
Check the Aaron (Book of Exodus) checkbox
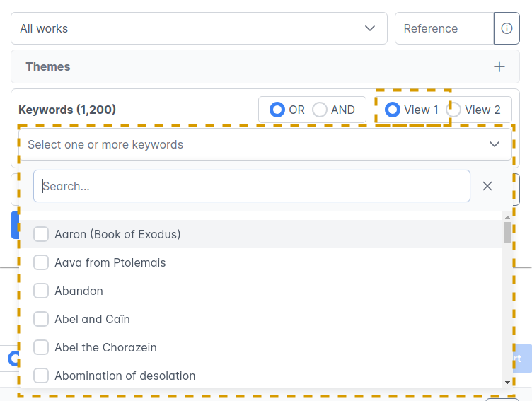41,234
